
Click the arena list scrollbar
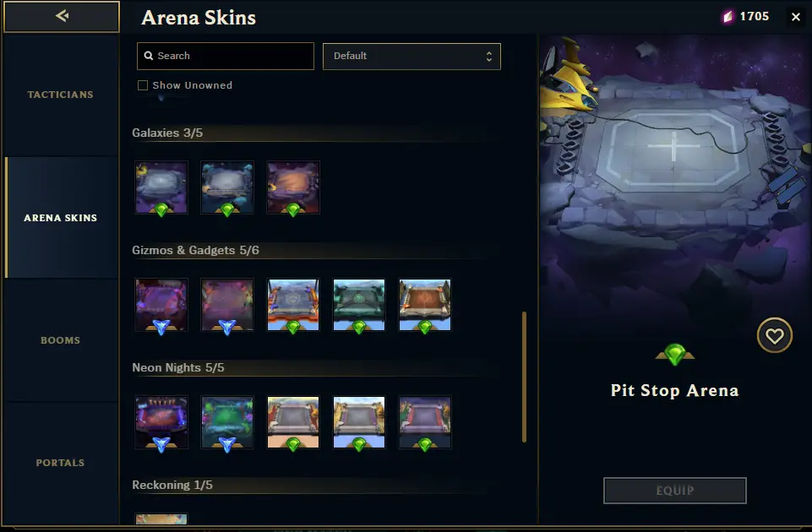[524, 377]
